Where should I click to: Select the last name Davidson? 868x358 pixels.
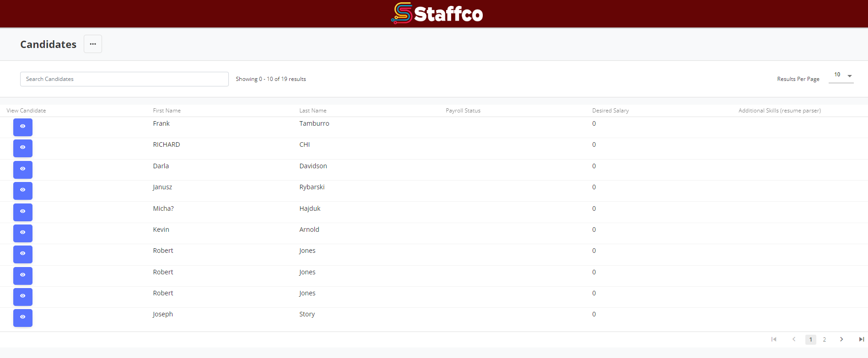pyautogui.click(x=313, y=166)
